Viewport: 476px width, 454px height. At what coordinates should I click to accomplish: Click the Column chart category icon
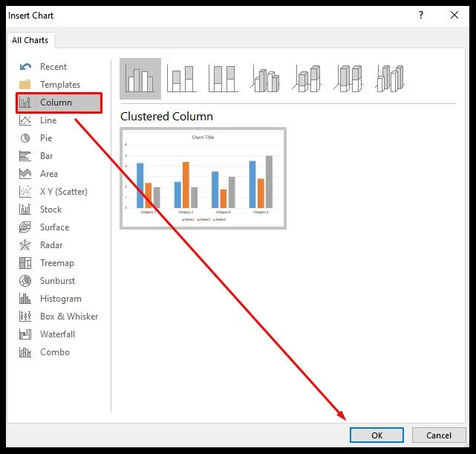coord(25,103)
